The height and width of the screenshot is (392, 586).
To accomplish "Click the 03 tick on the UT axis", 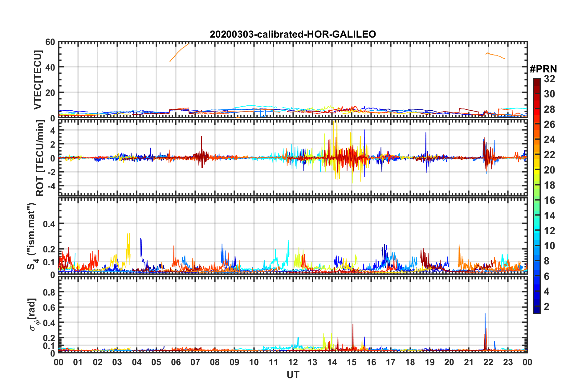I will 117,362.
